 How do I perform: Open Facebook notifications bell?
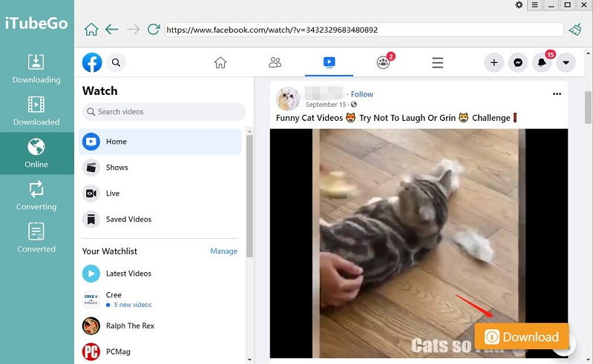[x=542, y=63]
